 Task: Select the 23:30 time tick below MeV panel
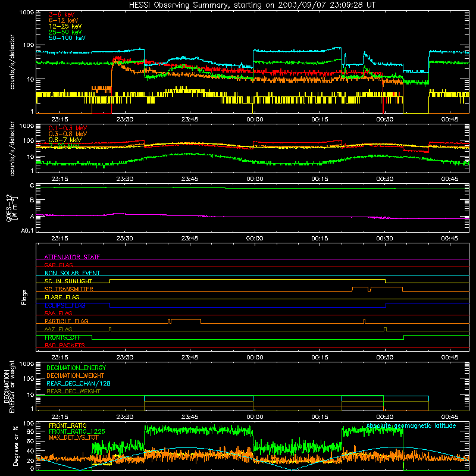point(125,179)
